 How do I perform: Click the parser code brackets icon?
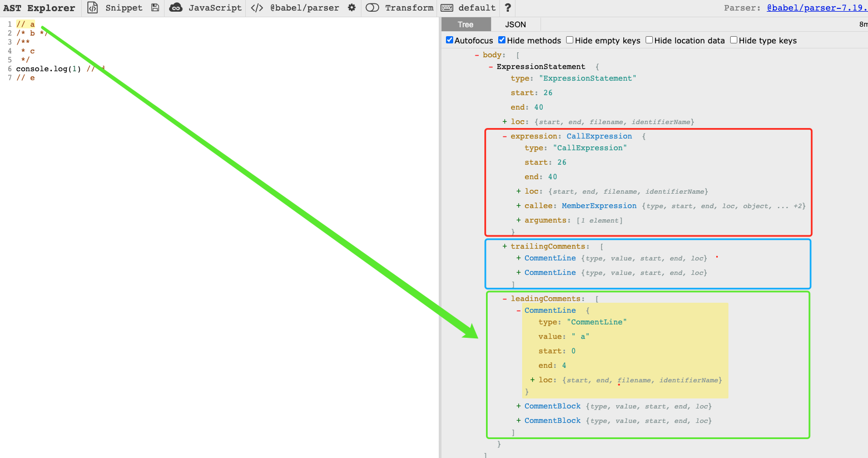257,8
